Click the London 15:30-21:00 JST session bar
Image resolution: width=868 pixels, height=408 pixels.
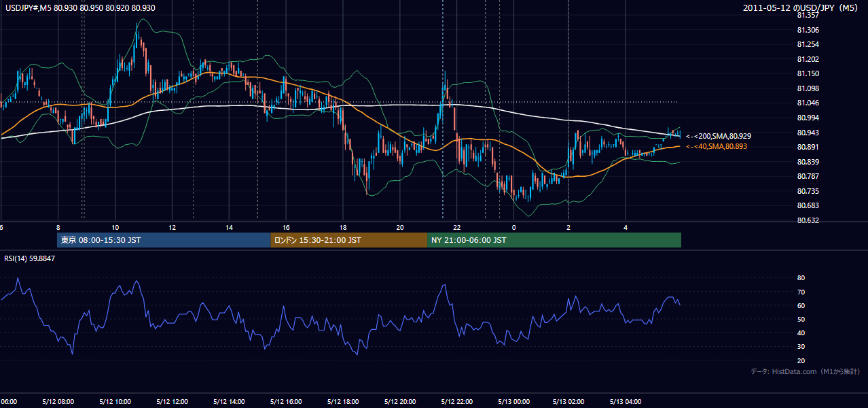click(x=349, y=240)
